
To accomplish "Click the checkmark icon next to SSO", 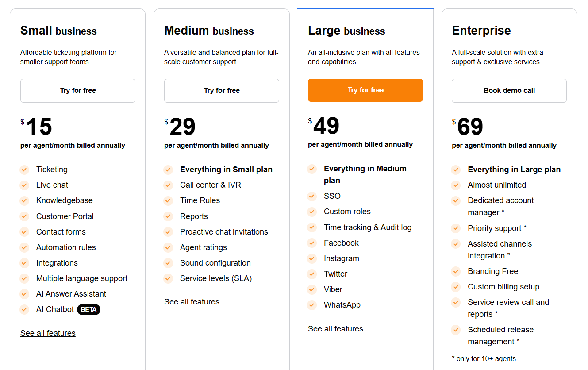I will [312, 196].
